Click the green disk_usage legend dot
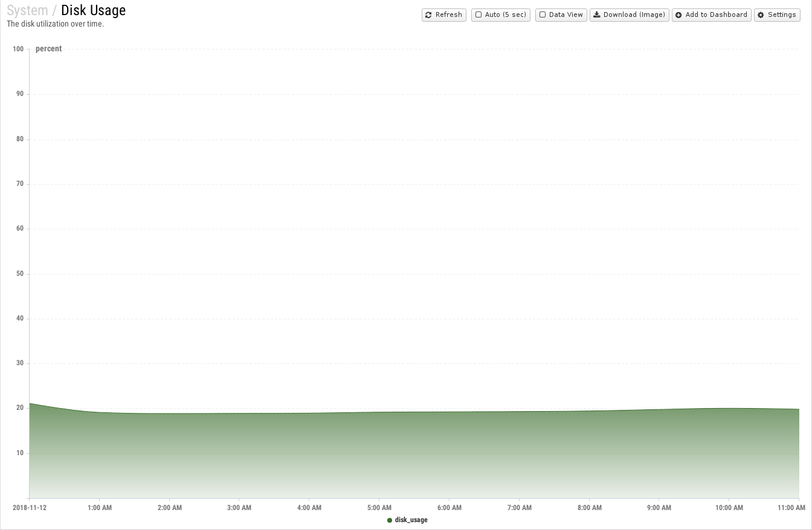 pyautogui.click(x=390, y=520)
